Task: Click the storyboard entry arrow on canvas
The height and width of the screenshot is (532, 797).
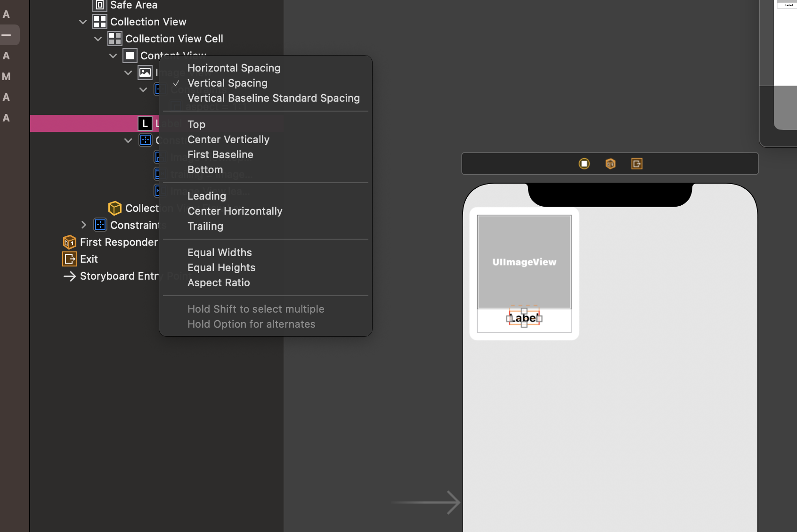Action: pyautogui.click(x=425, y=503)
